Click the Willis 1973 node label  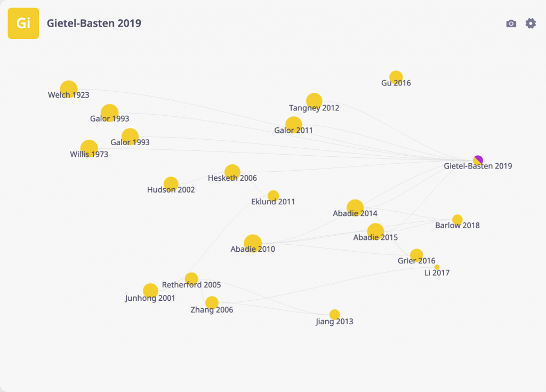pos(89,154)
